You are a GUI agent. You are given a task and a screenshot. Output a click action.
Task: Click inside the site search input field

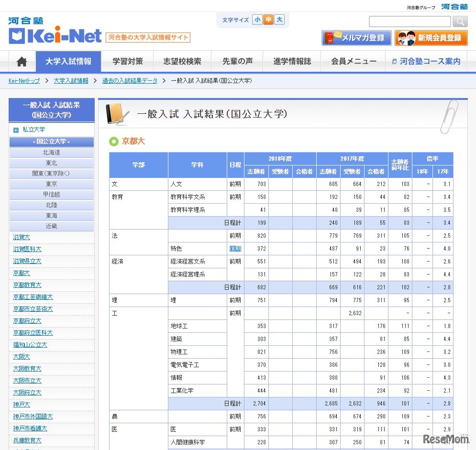pyautogui.click(x=409, y=22)
